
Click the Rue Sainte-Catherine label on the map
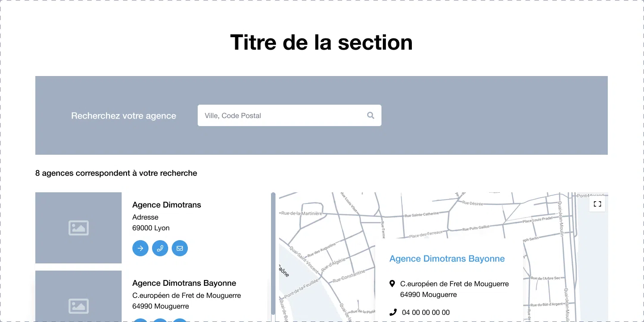(422, 215)
